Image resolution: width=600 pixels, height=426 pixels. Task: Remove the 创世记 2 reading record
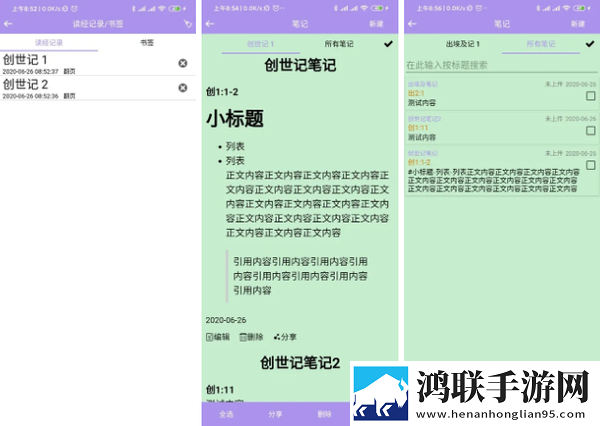[x=183, y=88]
